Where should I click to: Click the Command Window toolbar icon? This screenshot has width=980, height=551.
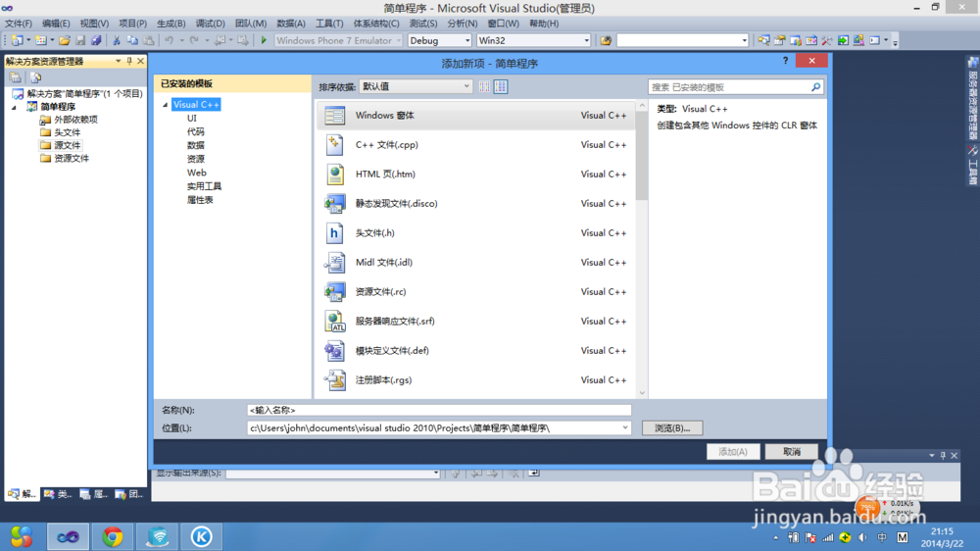[875, 40]
